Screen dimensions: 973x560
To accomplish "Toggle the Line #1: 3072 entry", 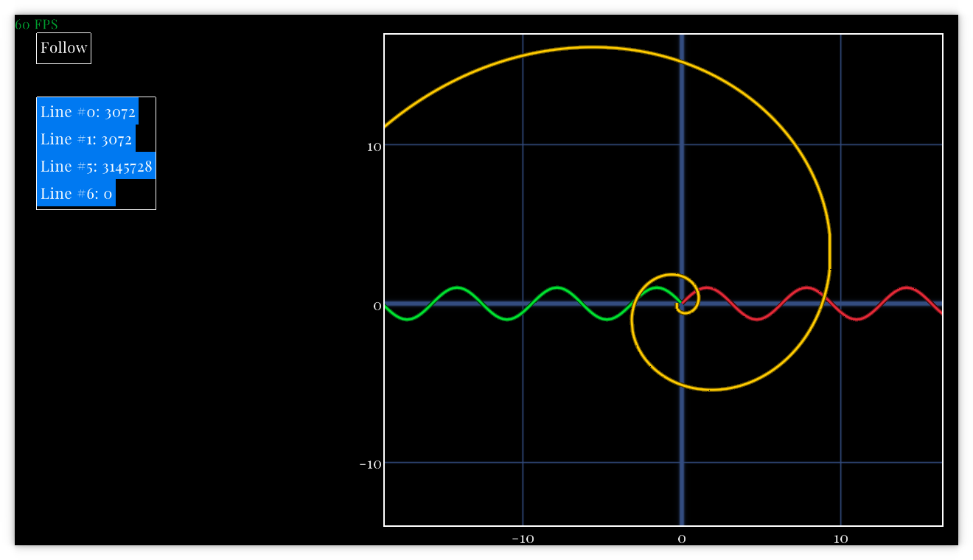I will (x=86, y=139).
